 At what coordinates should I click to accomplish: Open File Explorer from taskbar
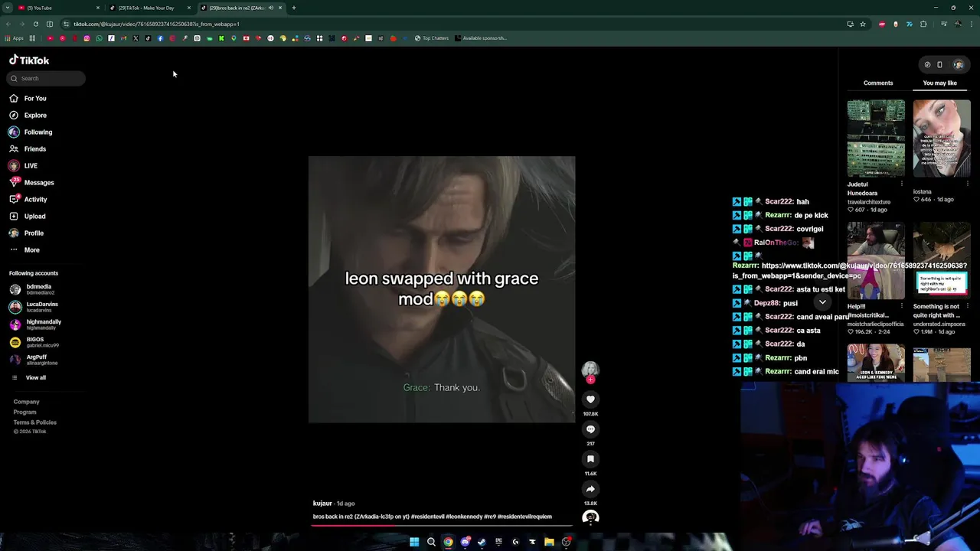549,542
